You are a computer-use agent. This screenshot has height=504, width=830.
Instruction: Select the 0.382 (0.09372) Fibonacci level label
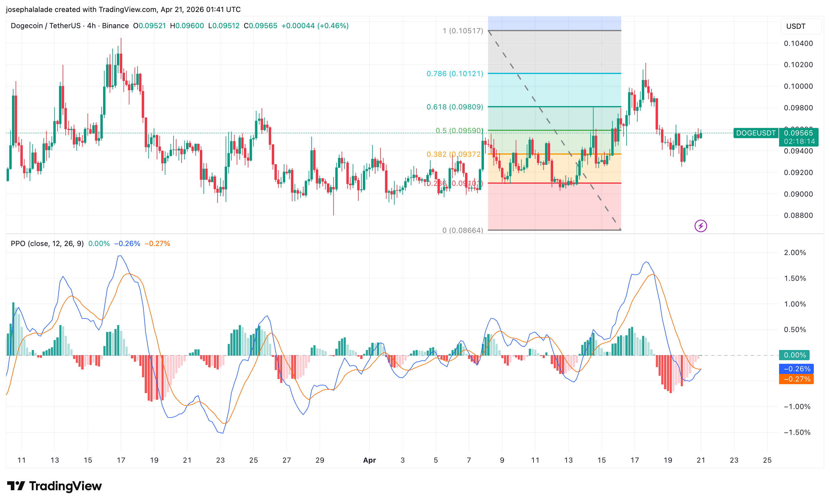tap(453, 154)
